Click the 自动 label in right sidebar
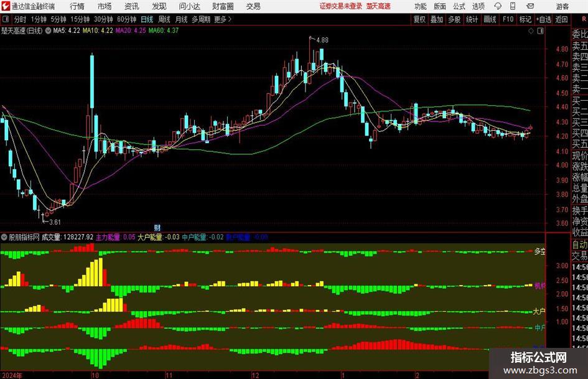This screenshot has width=588, height=379. [580, 245]
